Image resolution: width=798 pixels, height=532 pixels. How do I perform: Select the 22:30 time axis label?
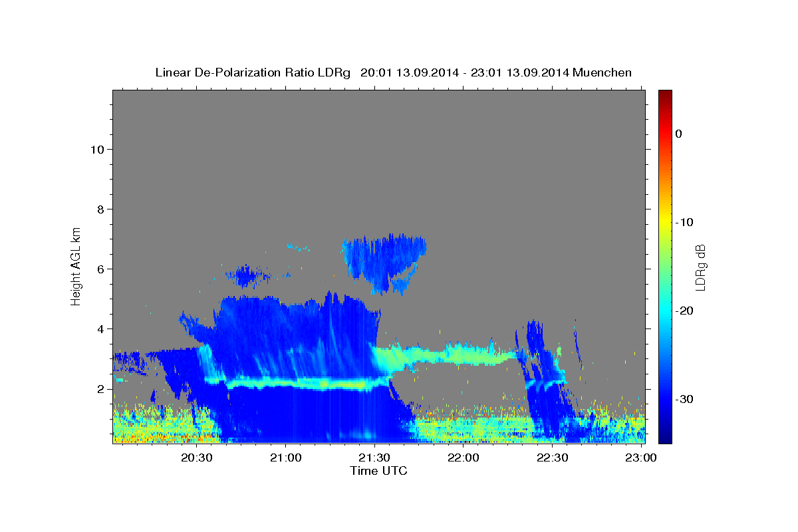(x=552, y=458)
